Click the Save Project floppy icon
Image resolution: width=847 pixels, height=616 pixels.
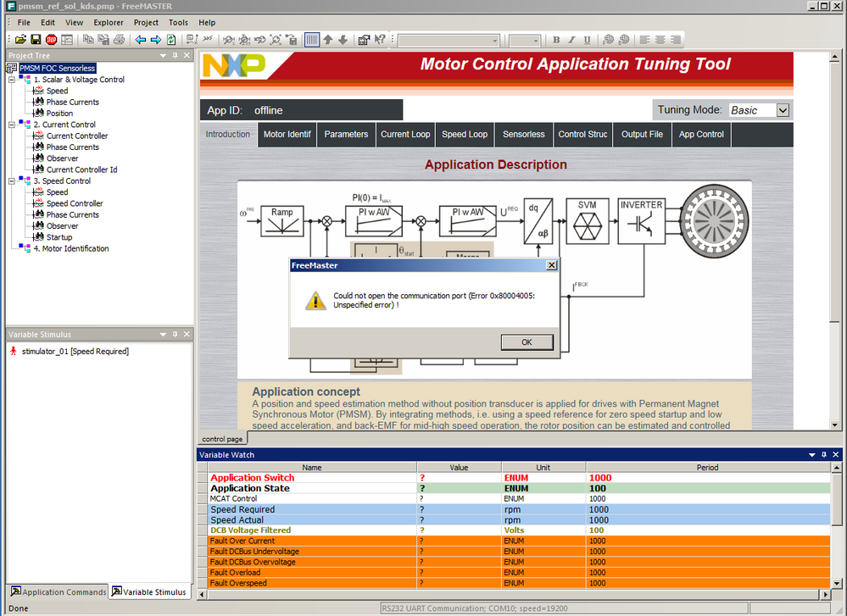coord(36,40)
